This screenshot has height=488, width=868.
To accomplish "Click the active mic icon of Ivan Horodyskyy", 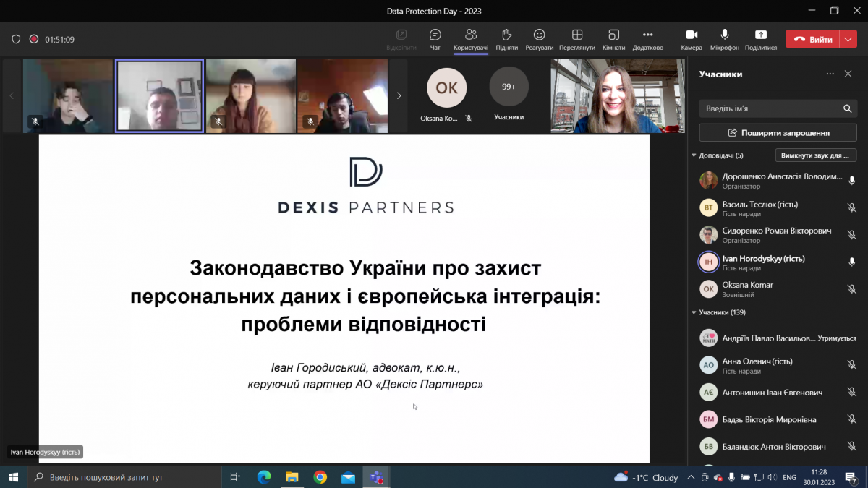I will tap(851, 262).
